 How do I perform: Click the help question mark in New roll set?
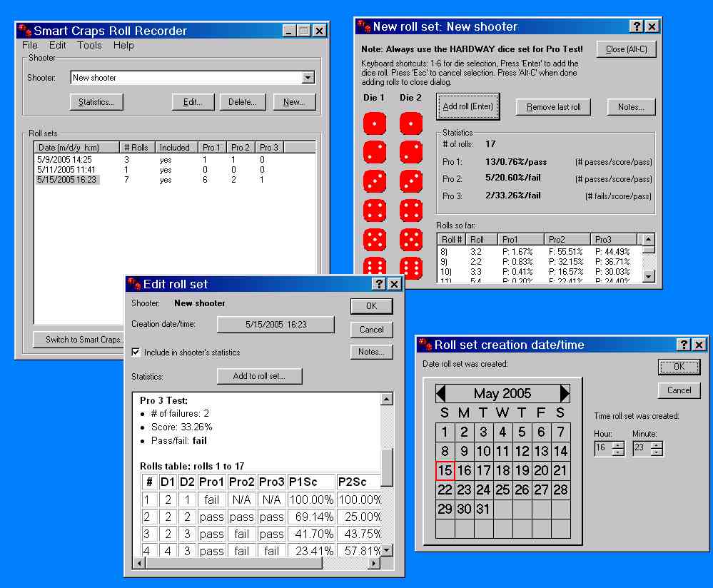(x=637, y=26)
